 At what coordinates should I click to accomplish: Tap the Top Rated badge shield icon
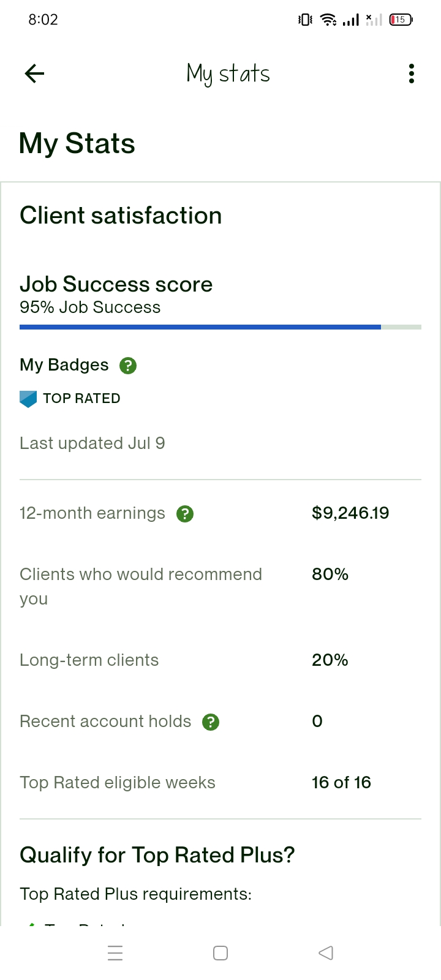[x=28, y=399]
